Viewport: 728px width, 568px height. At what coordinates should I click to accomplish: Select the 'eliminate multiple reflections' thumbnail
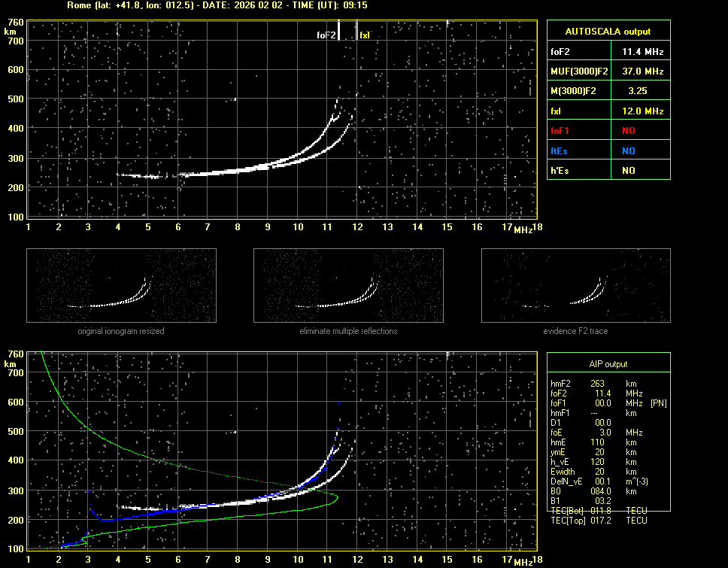(348, 284)
